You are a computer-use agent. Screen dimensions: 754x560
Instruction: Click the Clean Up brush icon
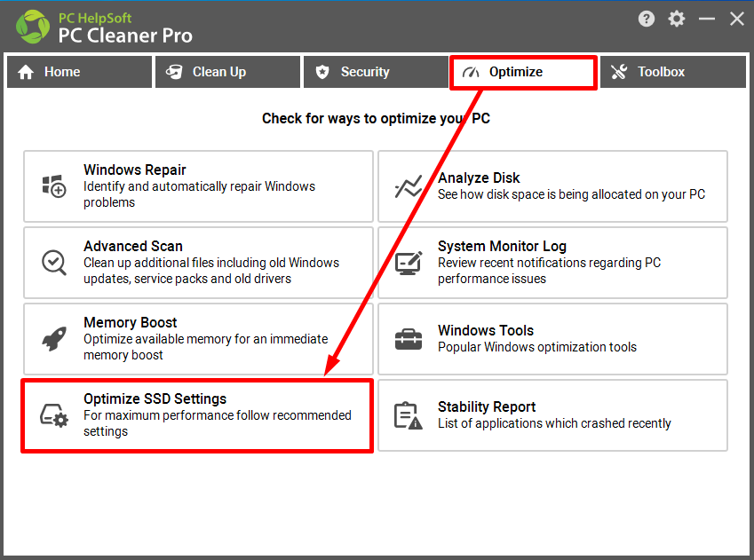[174, 72]
